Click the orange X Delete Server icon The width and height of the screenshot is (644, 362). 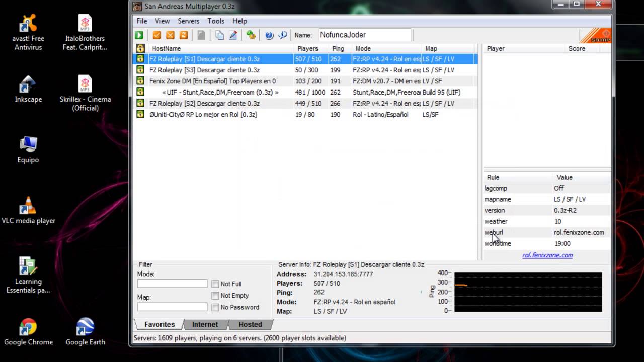pos(170,35)
